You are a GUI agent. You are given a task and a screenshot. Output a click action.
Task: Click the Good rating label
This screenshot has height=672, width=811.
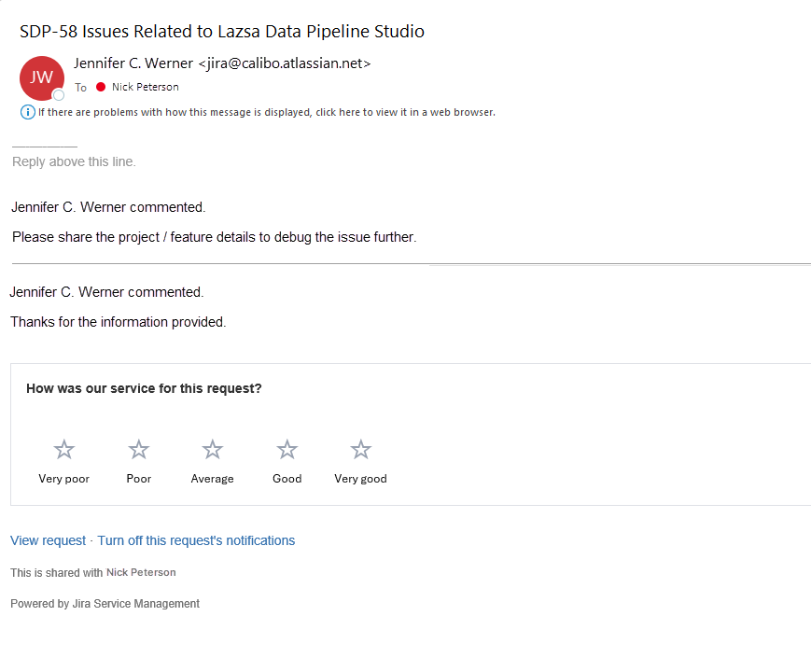coord(287,479)
